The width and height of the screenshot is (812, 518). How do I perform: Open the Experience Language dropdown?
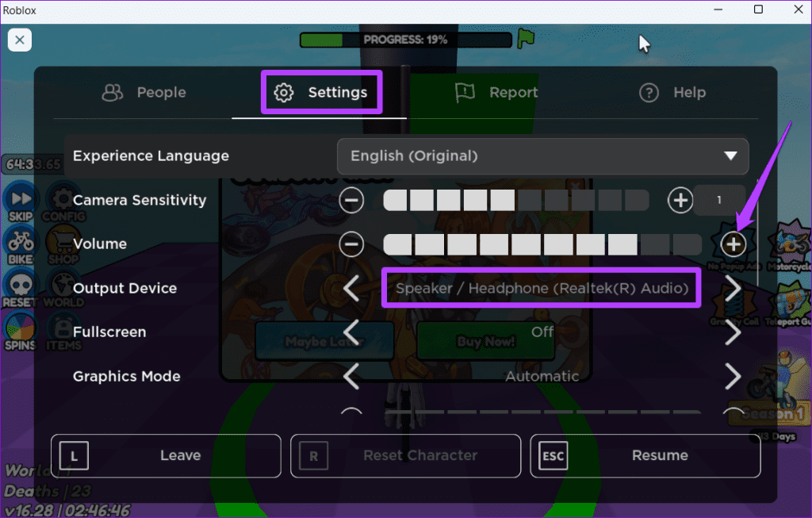[x=542, y=156]
